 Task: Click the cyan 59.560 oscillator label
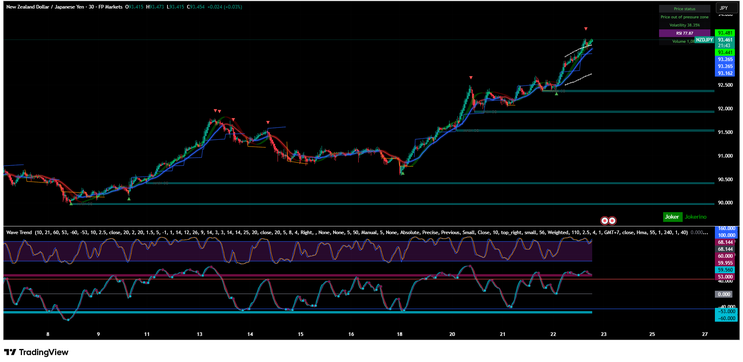pyautogui.click(x=725, y=269)
